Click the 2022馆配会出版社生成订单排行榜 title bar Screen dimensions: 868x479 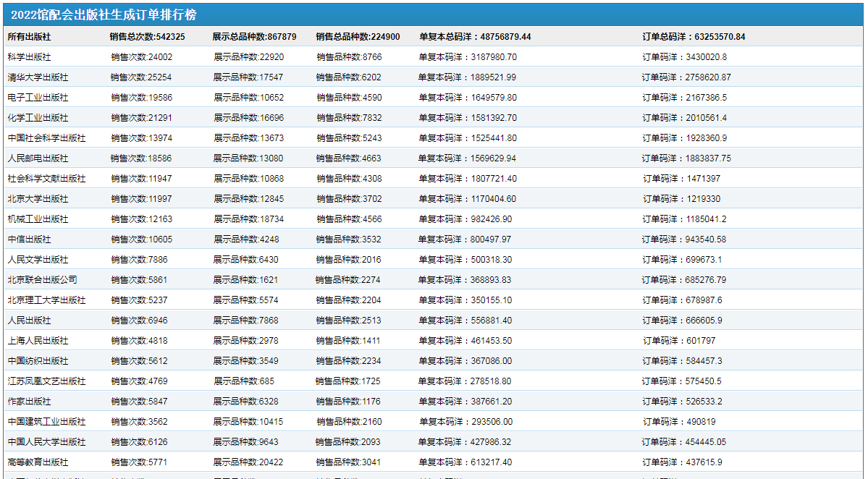coord(104,14)
